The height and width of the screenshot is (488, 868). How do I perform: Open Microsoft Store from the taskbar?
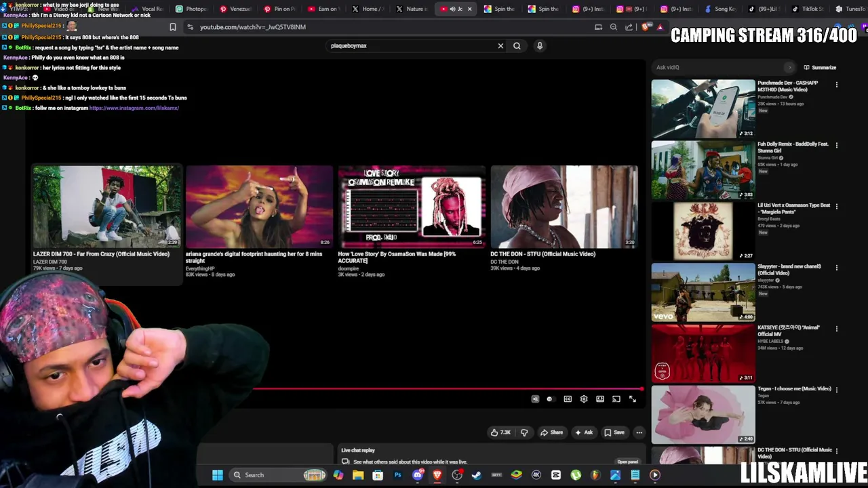pos(378,475)
